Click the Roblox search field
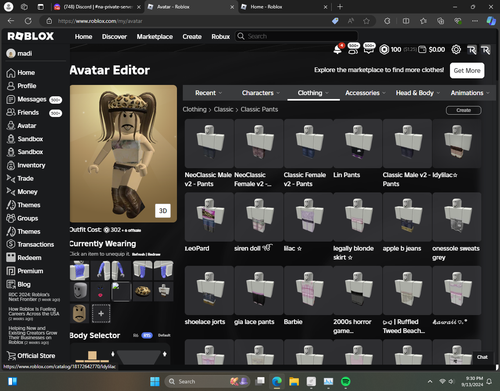 tap(297, 36)
